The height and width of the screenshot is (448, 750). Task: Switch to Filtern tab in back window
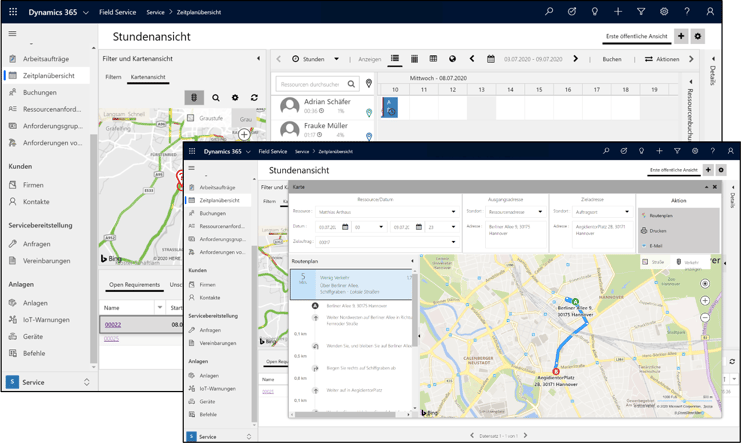tap(113, 76)
